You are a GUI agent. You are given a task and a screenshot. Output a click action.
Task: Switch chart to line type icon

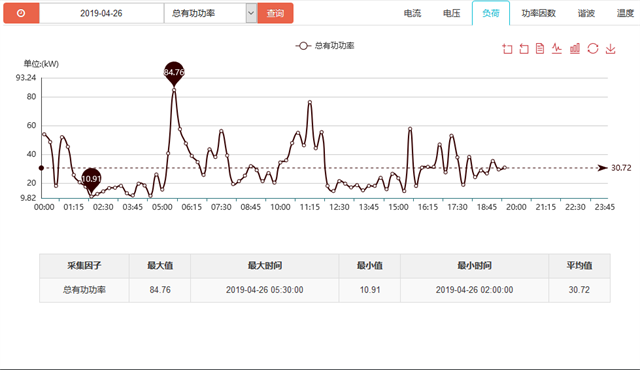pyautogui.click(x=557, y=49)
